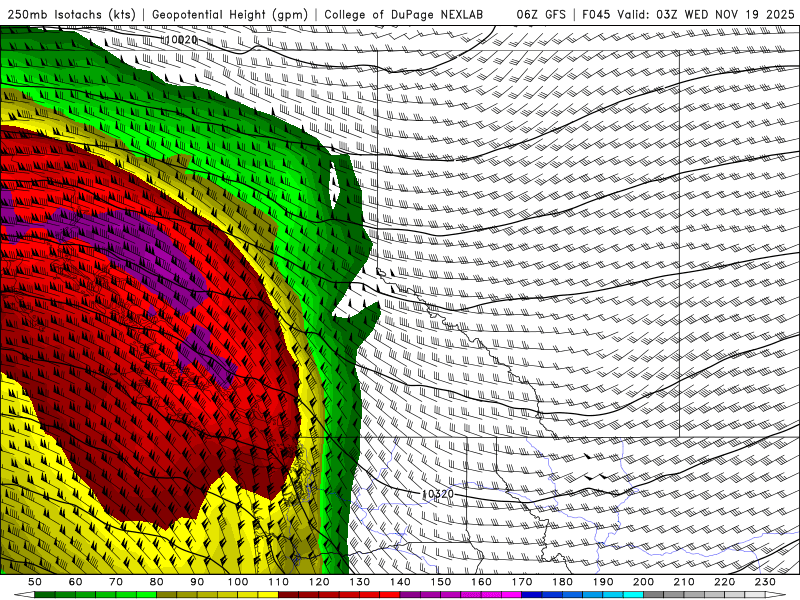Click the 'F045 Valid: 03Z WED NOV 19 2025' label
This screenshot has height=600, width=800.
[688, 14]
